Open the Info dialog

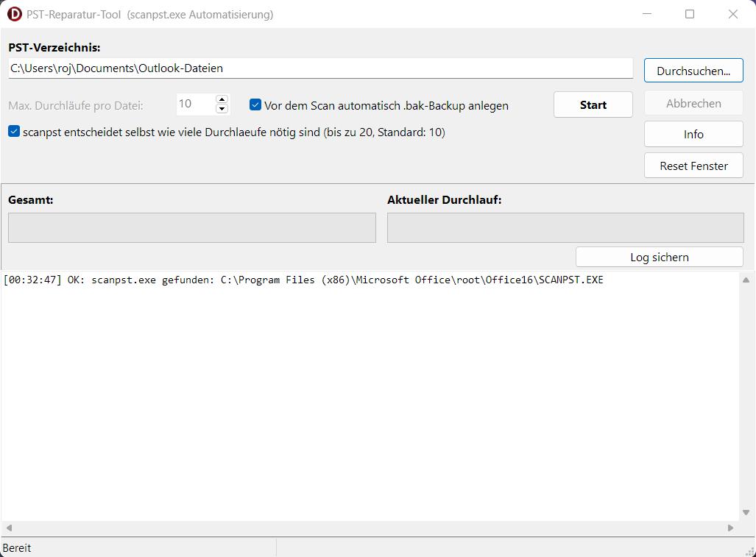[693, 135]
